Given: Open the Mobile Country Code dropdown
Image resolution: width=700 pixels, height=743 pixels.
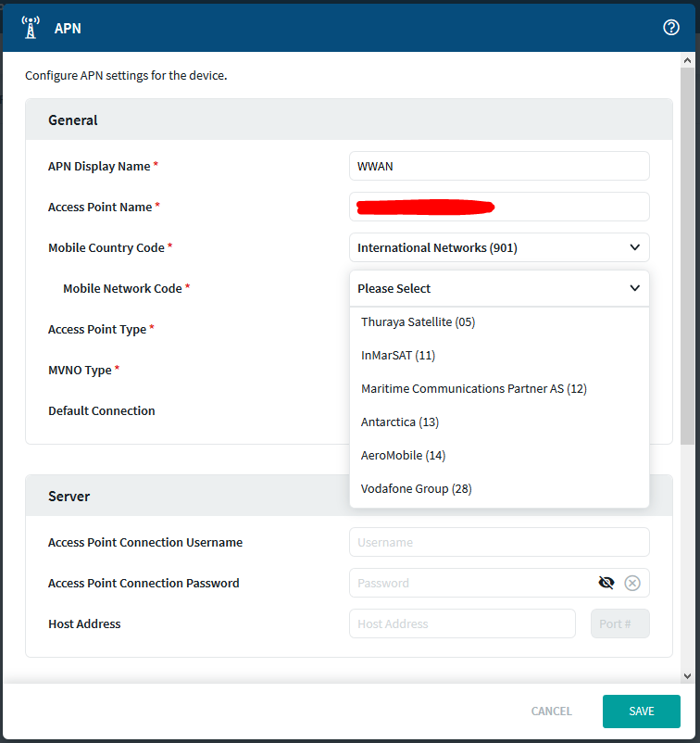Looking at the screenshot, I should coord(499,247).
